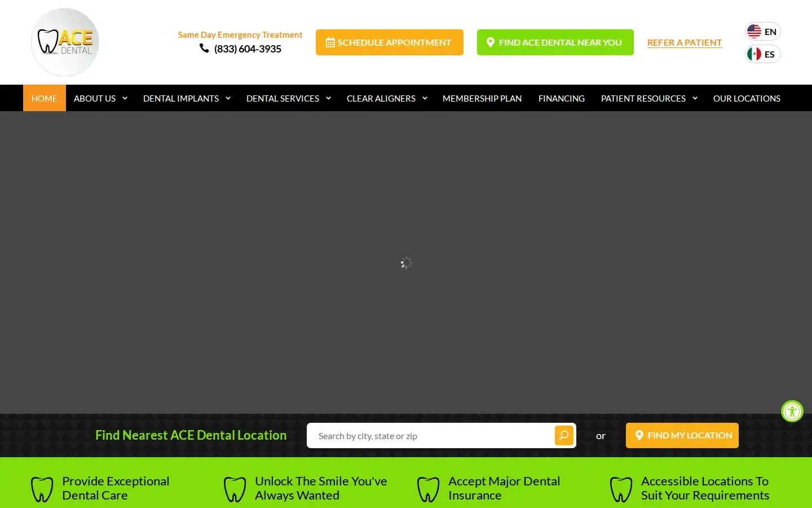This screenshot has width=812, height=508.
Task: Open the Patient Resources menu item
Action: [643, 98]
